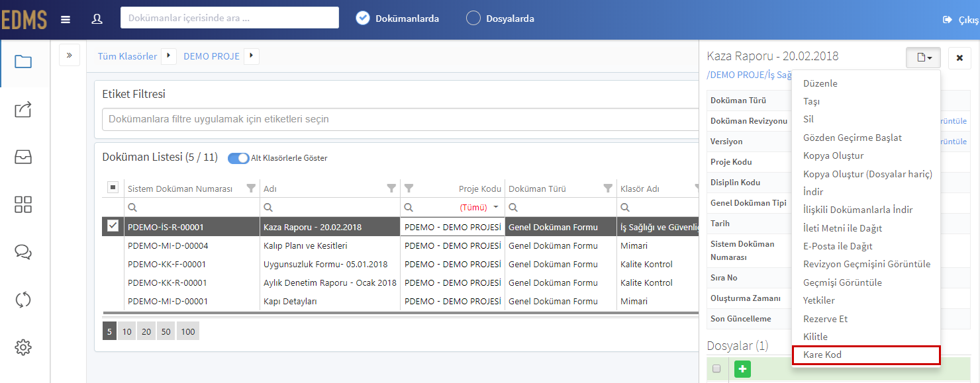This screenshot has width=980, height=383.
Task: Click the Sistem Doküman Numarası search box
Action: [191, 207]
